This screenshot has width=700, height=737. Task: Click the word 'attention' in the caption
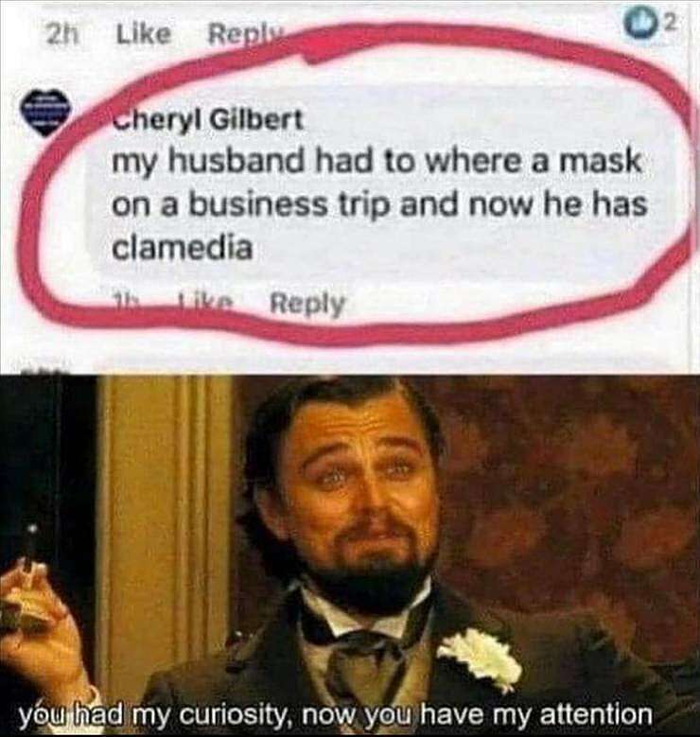coord(597,714)
